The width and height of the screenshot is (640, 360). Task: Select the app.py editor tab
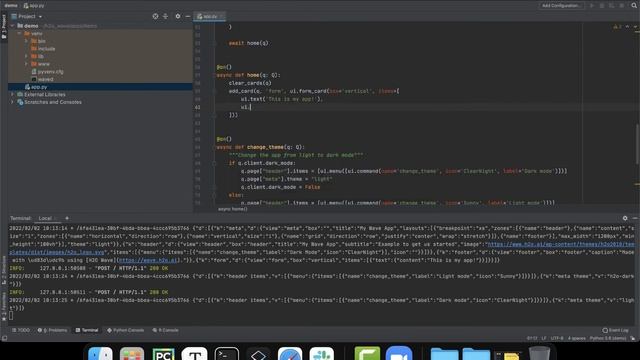(x=209, y=16)
